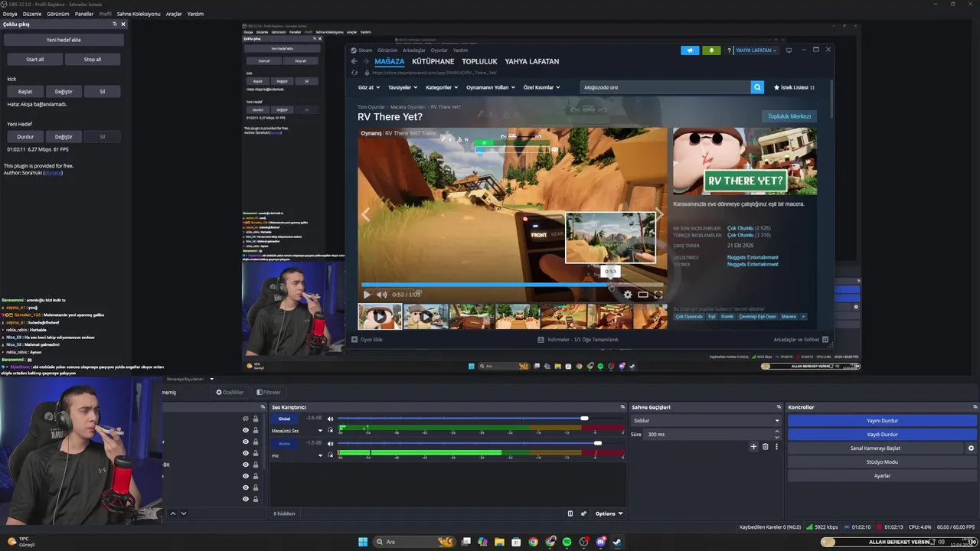980x551 pixels.
Task: Open Filtreler for the selected source
Action: (269, 393)
